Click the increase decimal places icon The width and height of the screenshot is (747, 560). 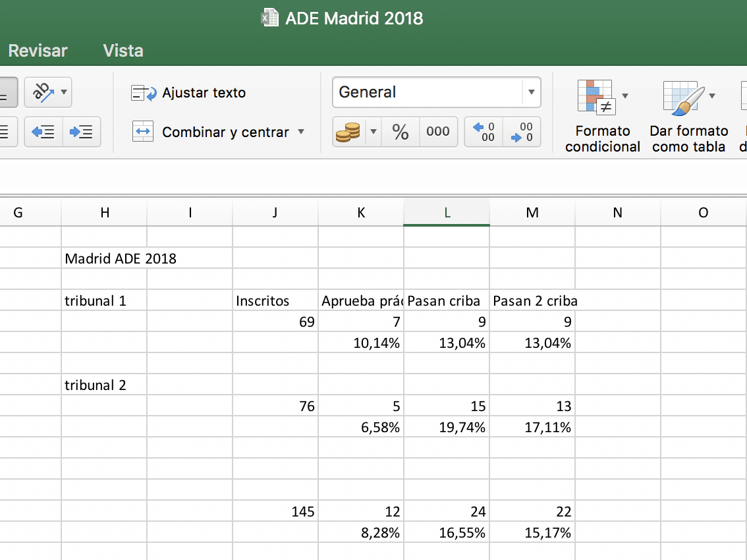(484, 132)
